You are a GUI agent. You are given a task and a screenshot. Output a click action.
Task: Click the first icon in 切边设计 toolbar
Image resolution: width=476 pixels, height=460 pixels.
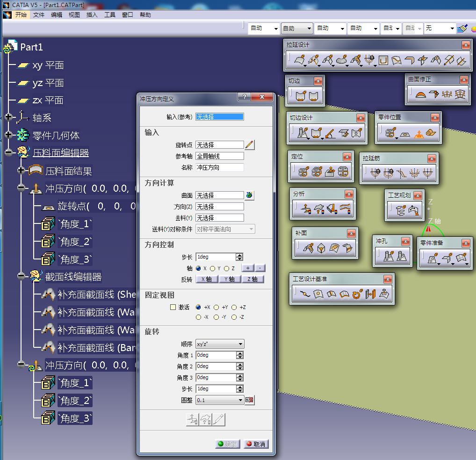(303, 133)
